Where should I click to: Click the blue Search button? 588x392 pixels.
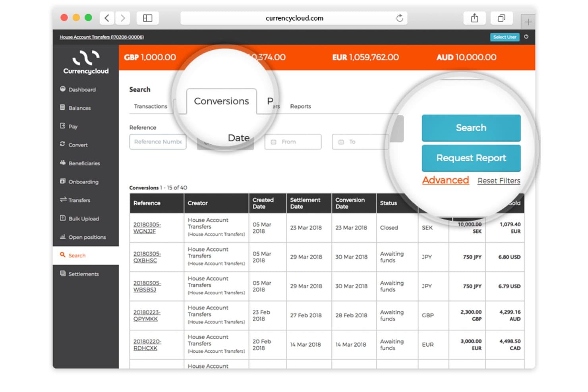click(x=471, y=127)
